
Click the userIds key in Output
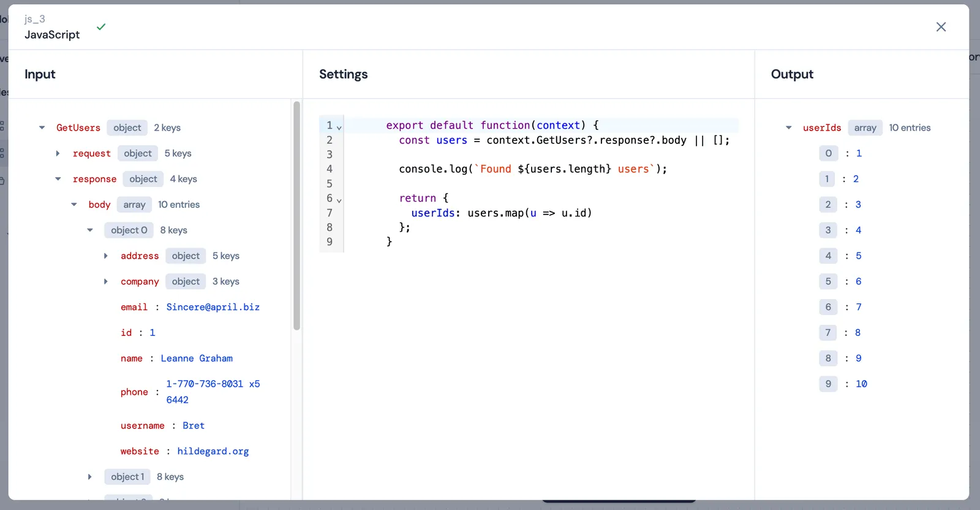[822, 128]
